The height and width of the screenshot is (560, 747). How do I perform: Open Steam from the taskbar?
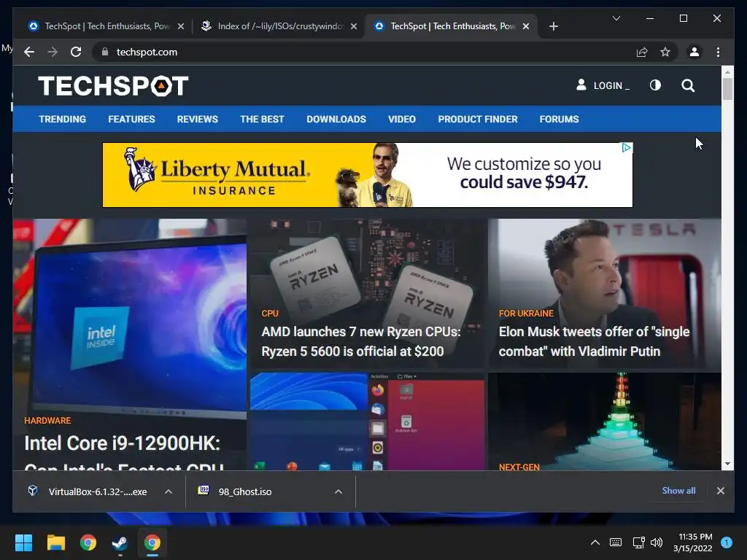click(x=120, y=542)
